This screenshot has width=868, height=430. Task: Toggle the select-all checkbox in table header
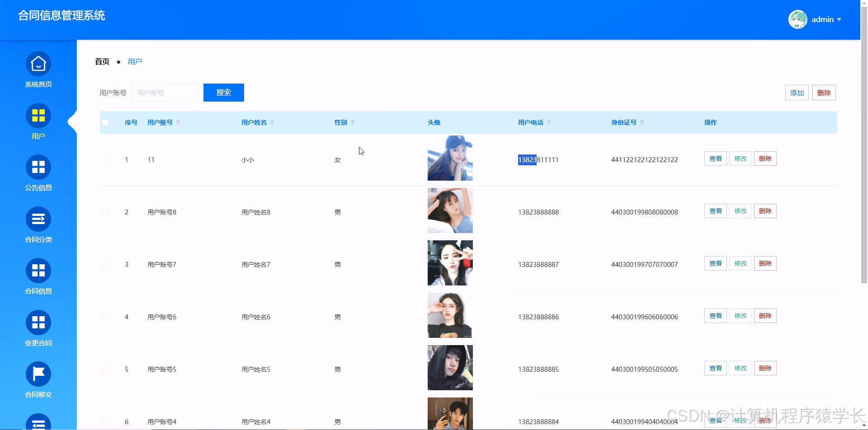[x=105, y=122]
